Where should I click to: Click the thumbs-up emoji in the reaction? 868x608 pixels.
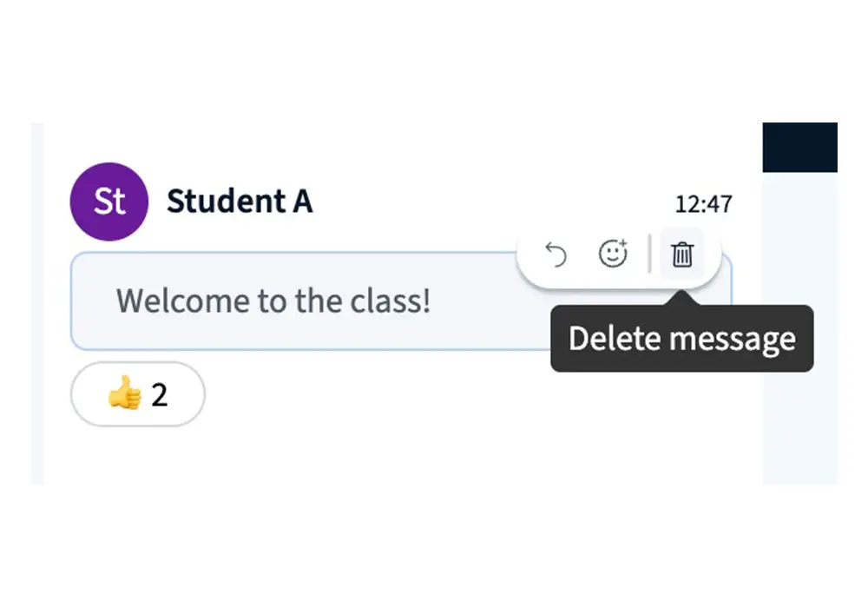click(x=124, y=395)
